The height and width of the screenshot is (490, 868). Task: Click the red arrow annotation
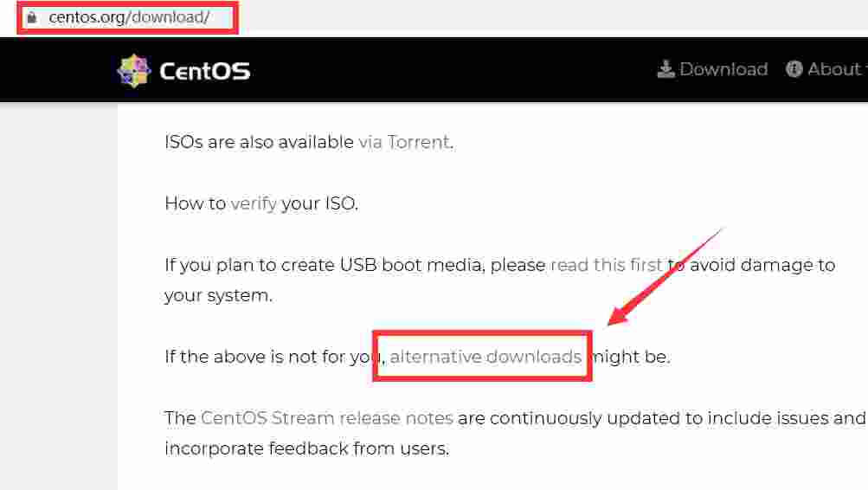(665, 277)
